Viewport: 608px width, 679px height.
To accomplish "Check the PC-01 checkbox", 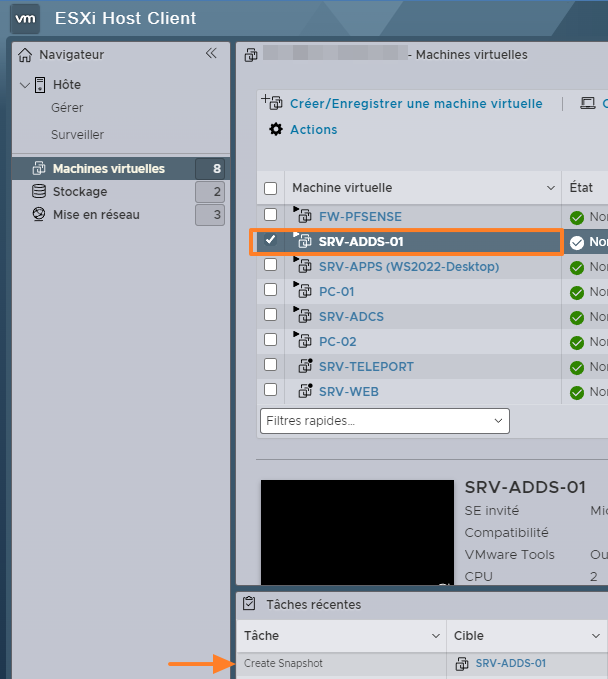I will pyautogui.click(x=271, y=289).
